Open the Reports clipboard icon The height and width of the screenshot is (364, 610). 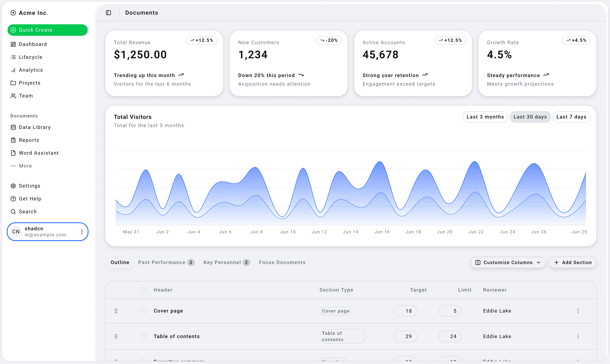click(x=13, y=140)
